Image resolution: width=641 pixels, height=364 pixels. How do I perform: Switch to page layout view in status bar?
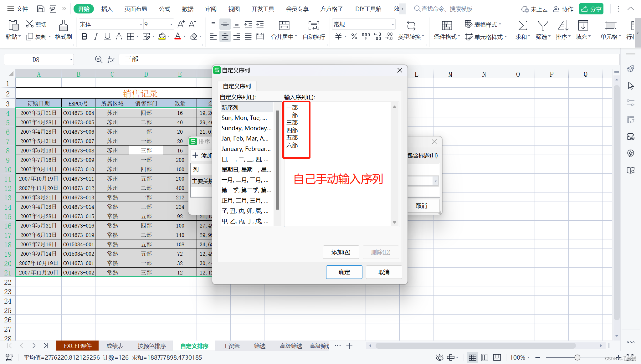click(x=485, y=357)
